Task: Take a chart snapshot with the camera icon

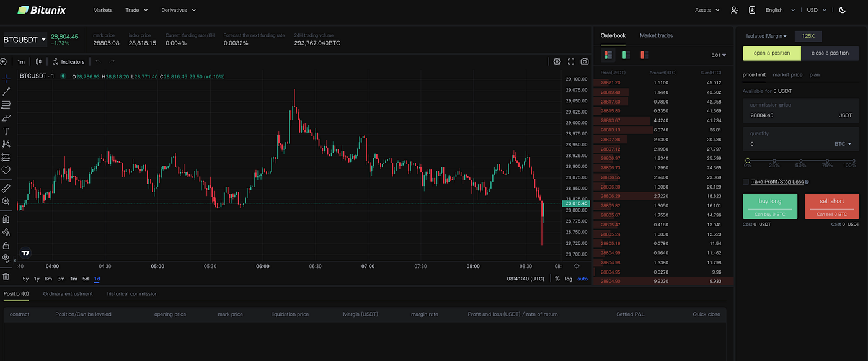Action: click(x=583, y=61)
